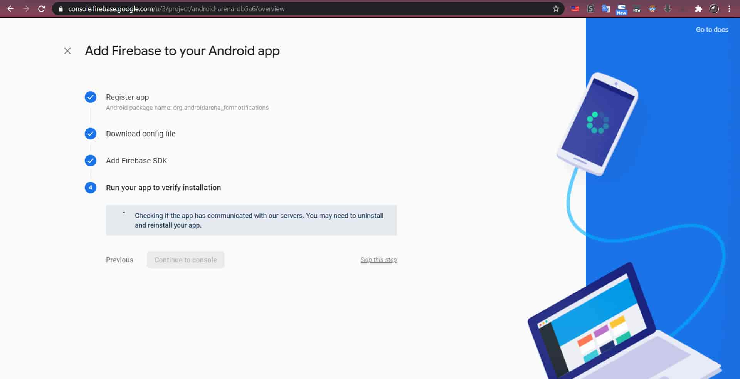Open the Go to docs link
Screen dimensions: 740x379
[712, 30]
